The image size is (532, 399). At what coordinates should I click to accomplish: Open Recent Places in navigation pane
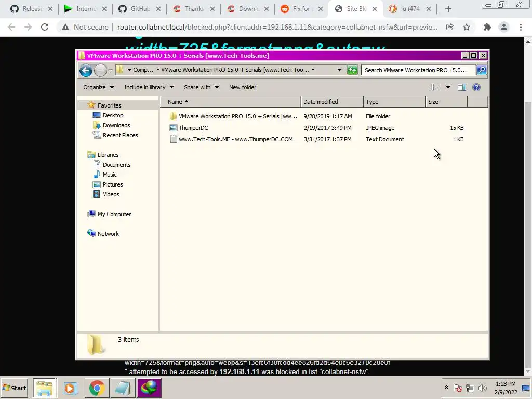115,135
